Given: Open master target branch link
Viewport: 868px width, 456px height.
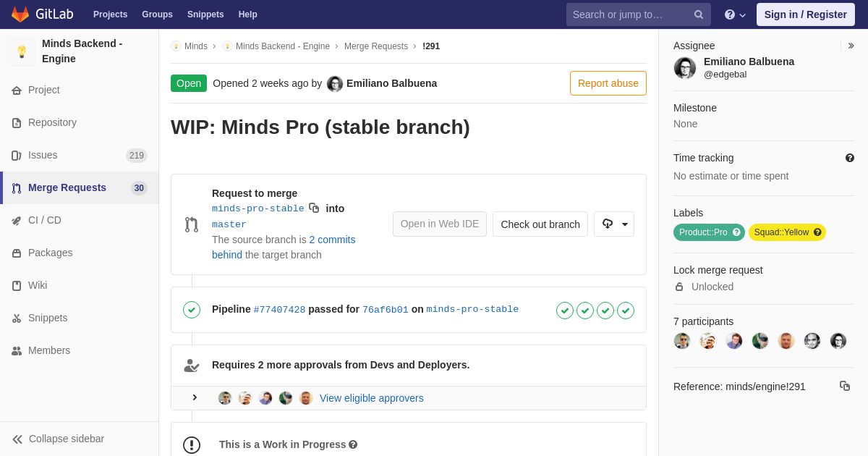Looking at the screenshot, I should [229, 225].
